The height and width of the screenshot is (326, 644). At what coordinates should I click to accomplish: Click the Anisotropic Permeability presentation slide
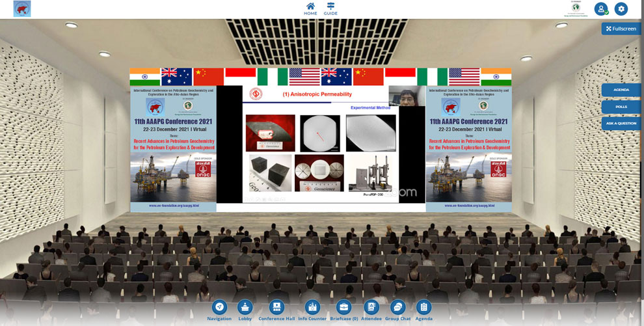pyautogui.click(x=320, y=144)
